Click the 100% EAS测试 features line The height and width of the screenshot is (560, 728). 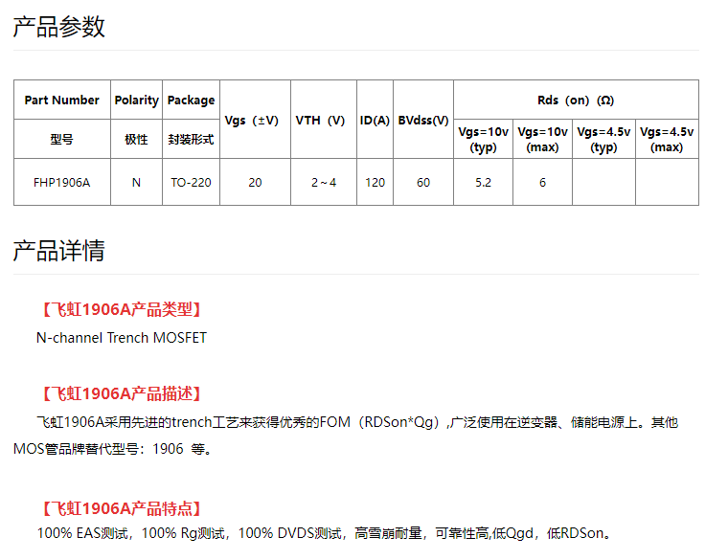(325, 533)
